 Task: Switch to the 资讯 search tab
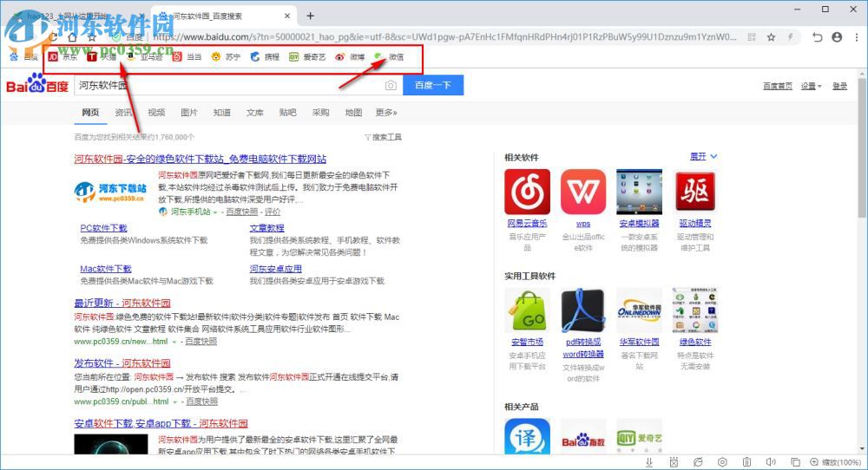tap(123, 112)
